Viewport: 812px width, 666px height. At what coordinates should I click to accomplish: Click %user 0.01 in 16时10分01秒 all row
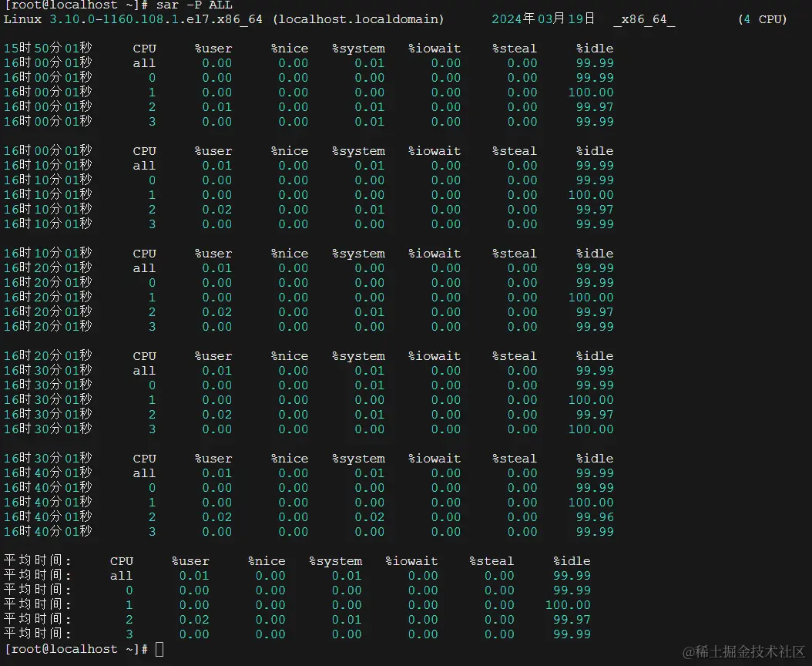217,166
